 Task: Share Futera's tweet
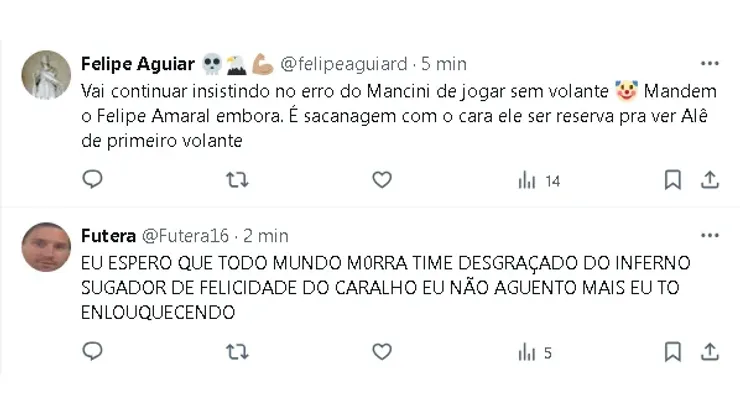tap(710, 352)
